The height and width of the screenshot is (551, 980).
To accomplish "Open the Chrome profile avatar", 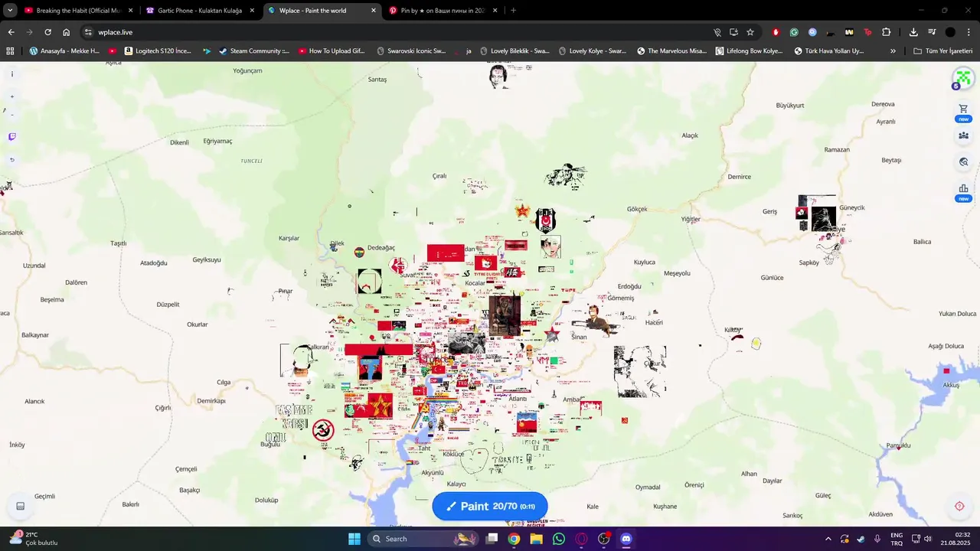I will click(x=950, y=32).
